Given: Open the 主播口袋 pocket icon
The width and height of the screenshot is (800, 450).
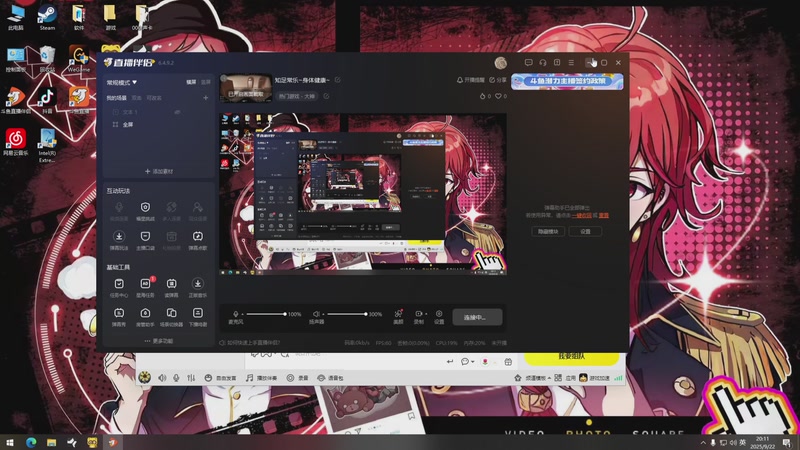Looking at the screenshot, I should [x=145, y=236].
